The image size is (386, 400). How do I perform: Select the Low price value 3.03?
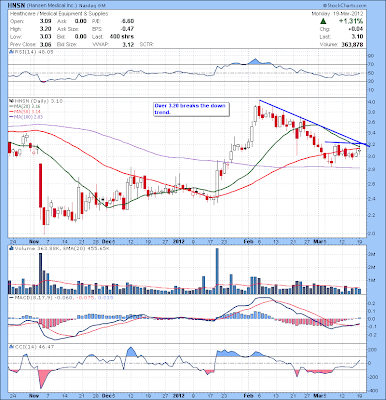[x=45, y=37]
